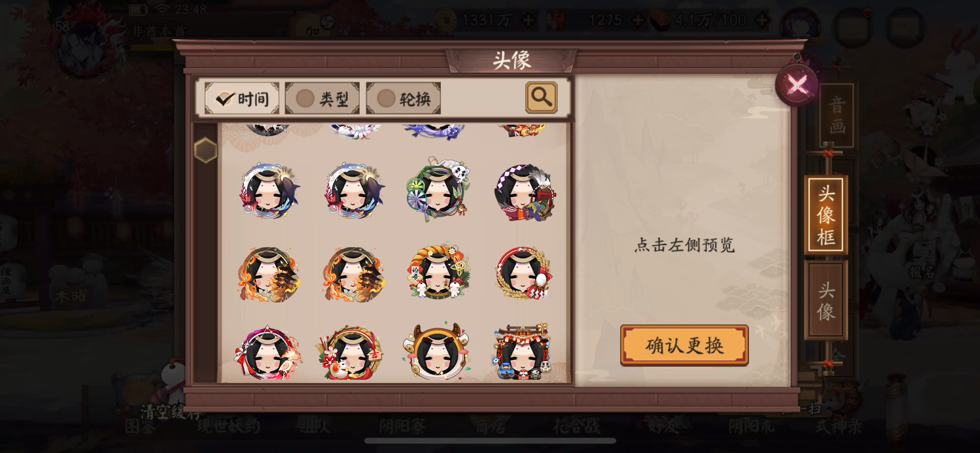The height and width of the screenshot is (453, 980).
Task: Pick the first blue whale wave frame
Action: click(269, 191)
